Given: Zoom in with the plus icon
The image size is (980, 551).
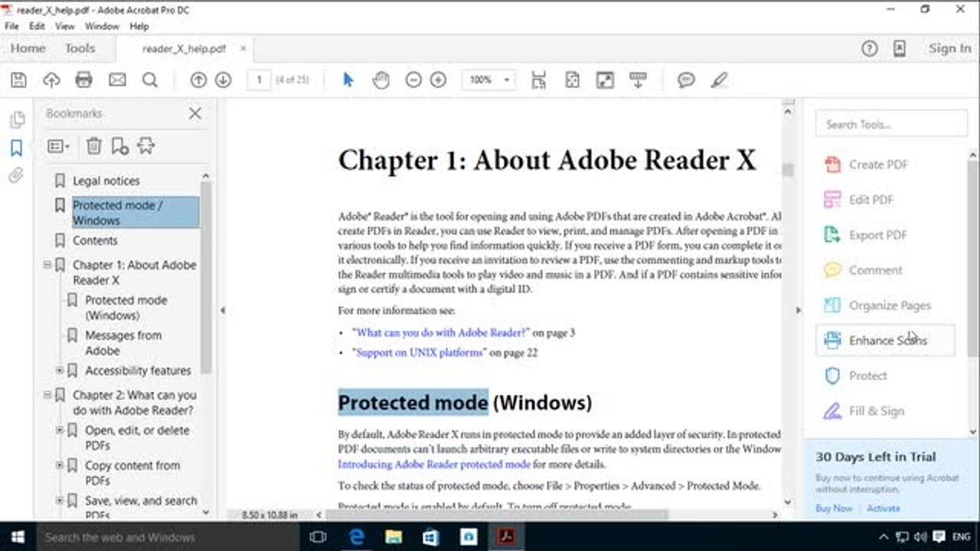Looking at the screenshot, I should pyautogui.click(x=438, y=80).
